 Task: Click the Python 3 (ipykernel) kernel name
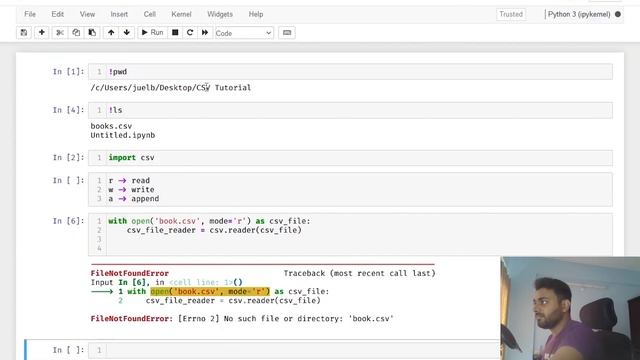[x=579, y=14]
